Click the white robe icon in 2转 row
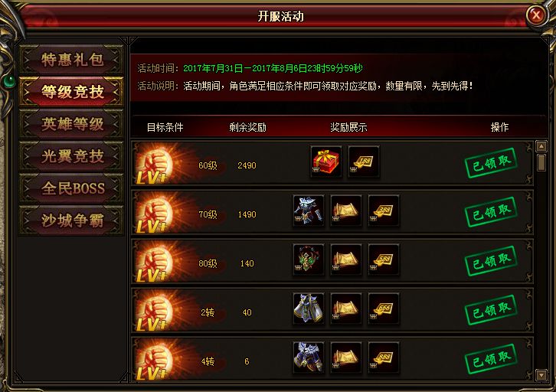556x392 pixels. click(x=309, y=309)
